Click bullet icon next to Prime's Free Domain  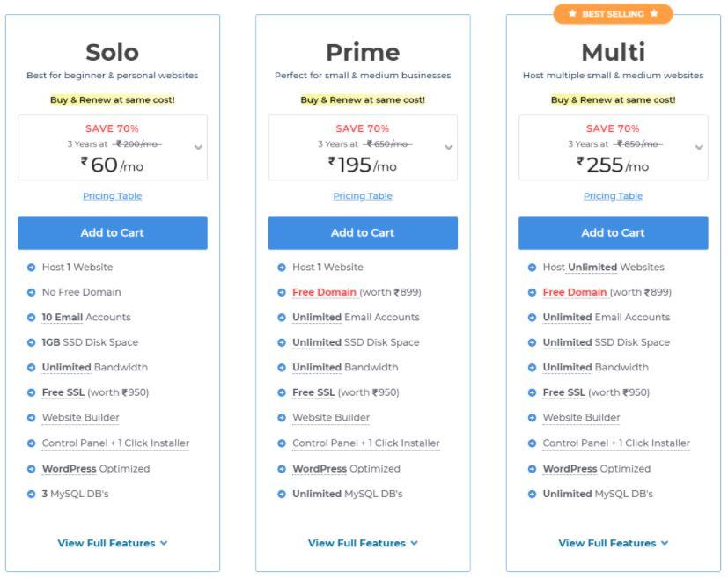click(x=282, y=293)
